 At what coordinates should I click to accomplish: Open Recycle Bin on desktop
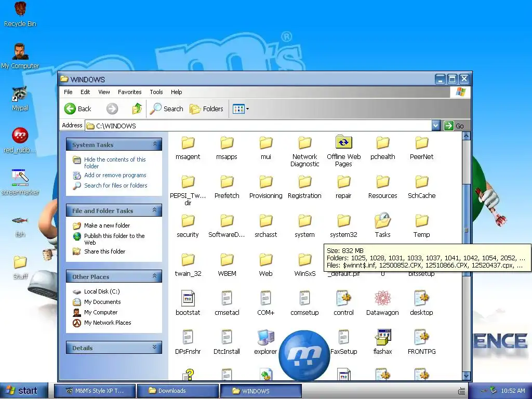(20, 15)
